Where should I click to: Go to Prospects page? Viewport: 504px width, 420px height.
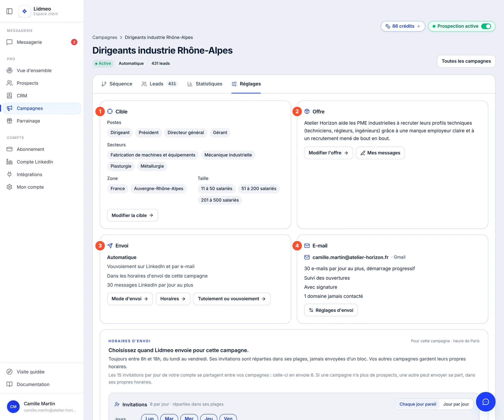click(x=42, y=83)
